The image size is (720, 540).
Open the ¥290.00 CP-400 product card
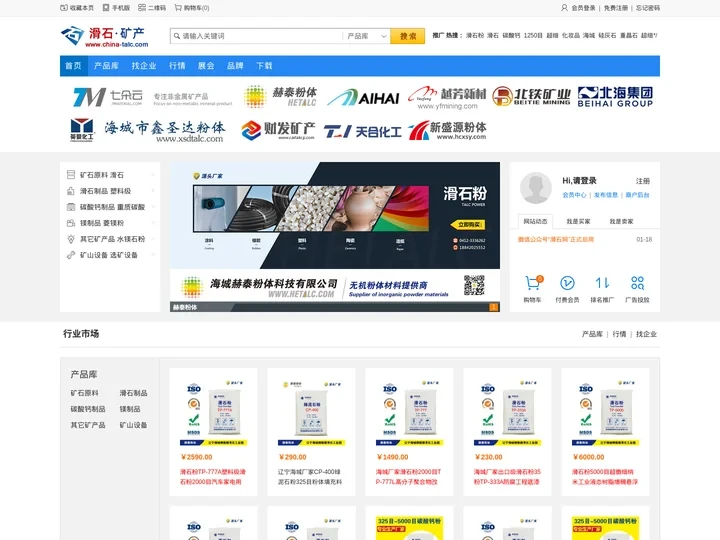click(311, 432)
